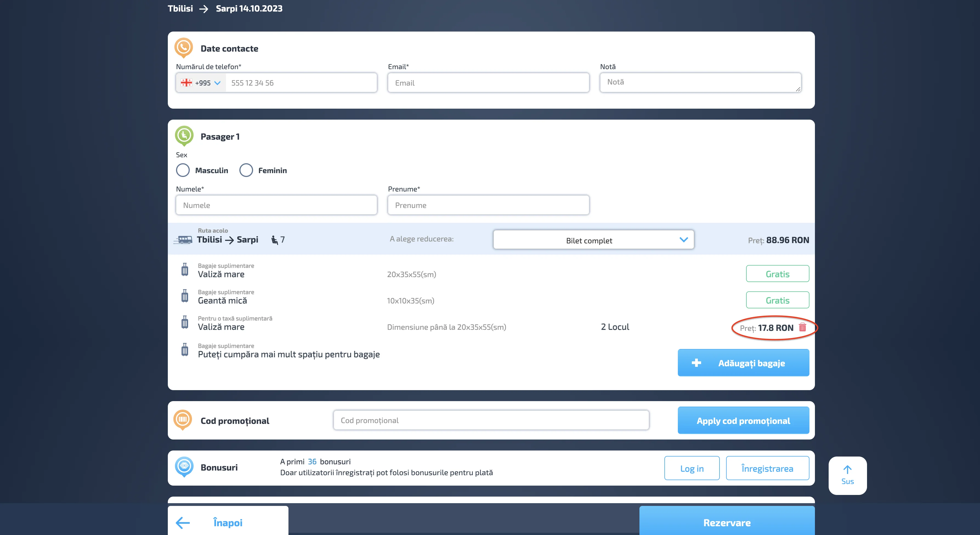The width and height of the screenshot is (980, 535).
Task: Open the +995 country code selector
Action: (x=201, y=83)
